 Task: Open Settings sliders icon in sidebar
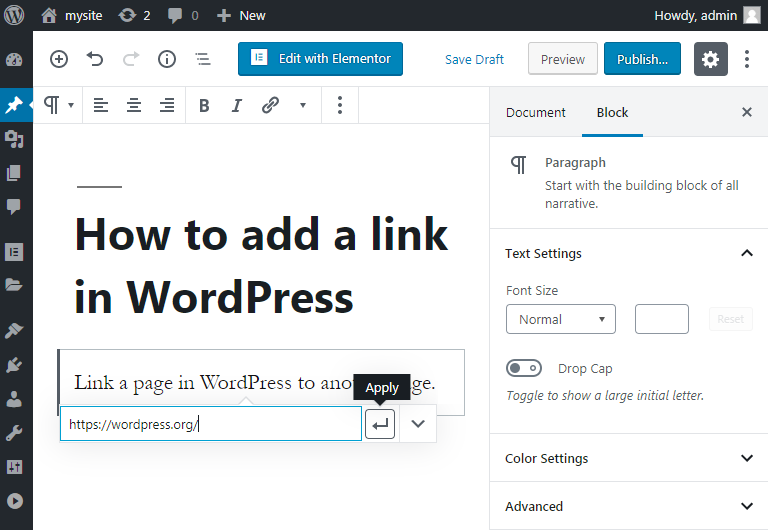pos(14,467)
